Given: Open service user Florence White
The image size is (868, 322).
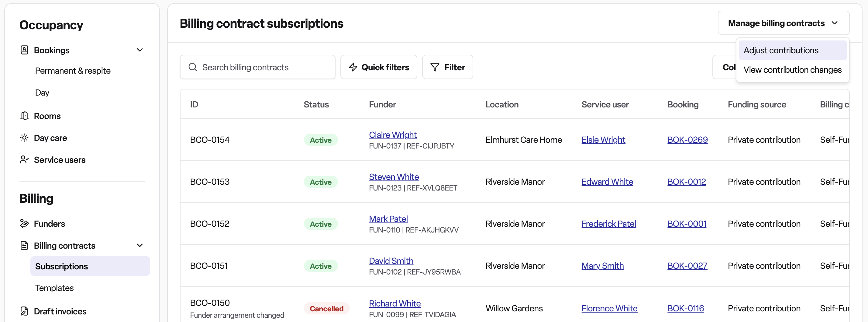Looking at the screenshot, I should pyautogui.click(x=609, y=308).
